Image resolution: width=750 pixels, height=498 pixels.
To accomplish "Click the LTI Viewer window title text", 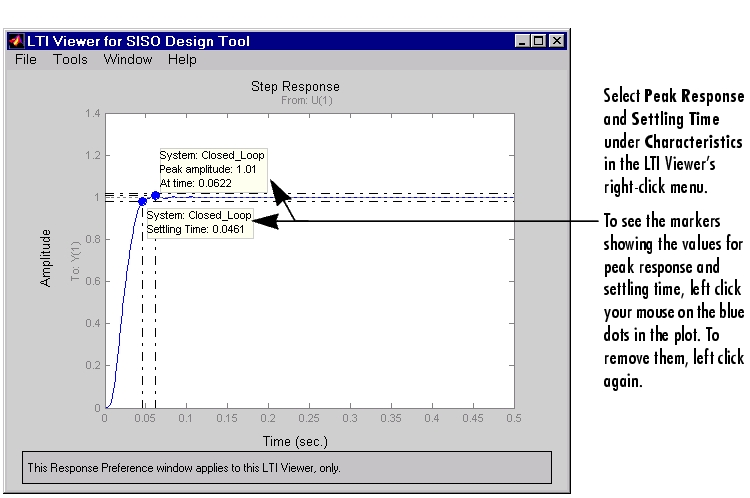I will pos(138,41).
